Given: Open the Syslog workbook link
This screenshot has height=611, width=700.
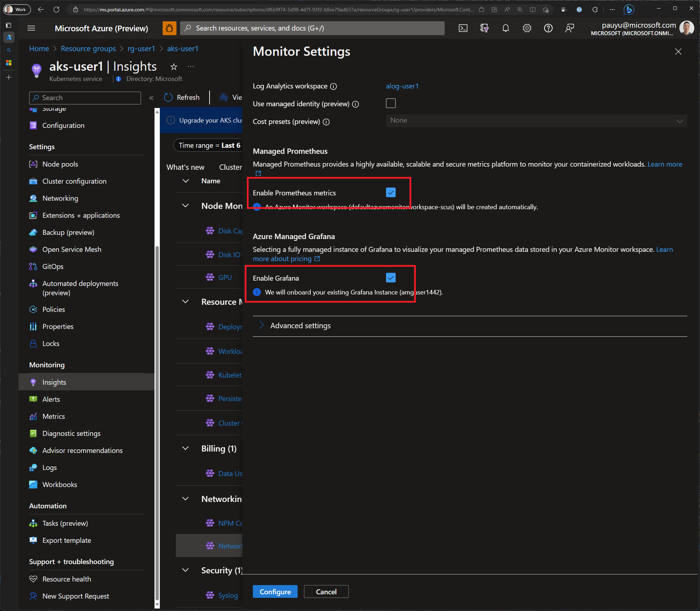Looking at the screenshot, I should [228, 595].
